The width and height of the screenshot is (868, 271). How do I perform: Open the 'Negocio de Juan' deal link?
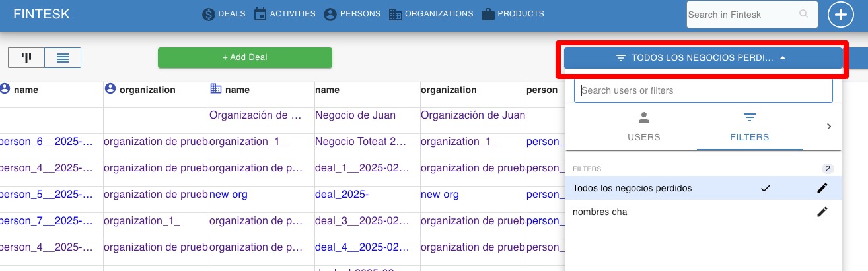pos(355,115)
